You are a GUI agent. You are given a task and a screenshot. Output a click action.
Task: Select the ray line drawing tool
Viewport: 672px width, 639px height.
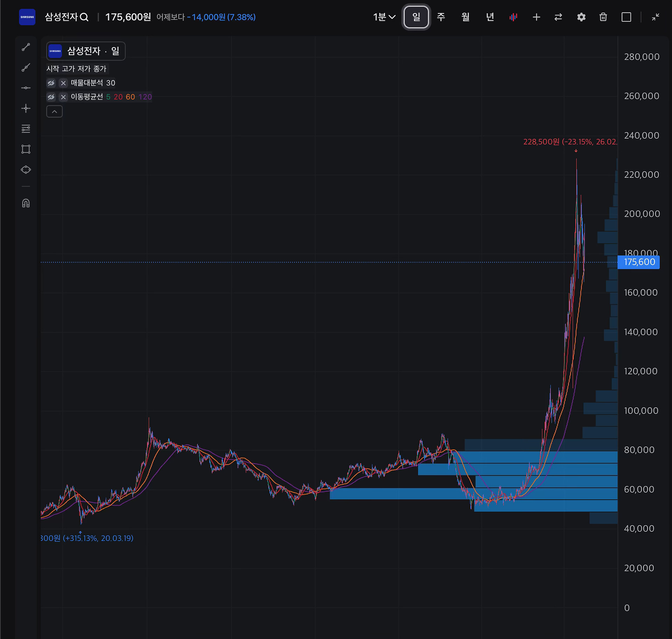[26, 68]
